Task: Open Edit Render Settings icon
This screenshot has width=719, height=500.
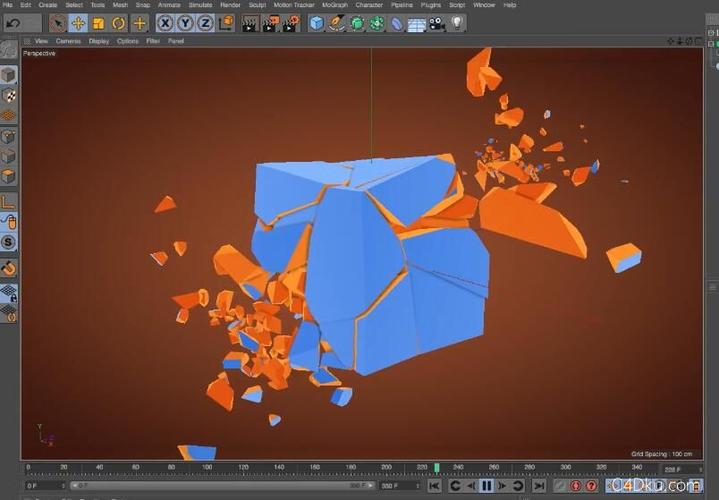Action: click(291, 23)
